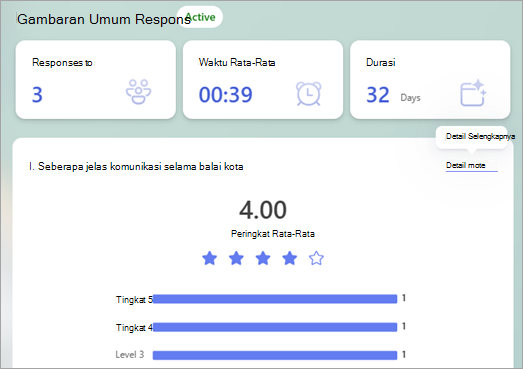The image size is (523, 369).
Task: Click the count 1 beside Tingkat 5 bar
Action: pyautogui.click(x=404, y=298)
